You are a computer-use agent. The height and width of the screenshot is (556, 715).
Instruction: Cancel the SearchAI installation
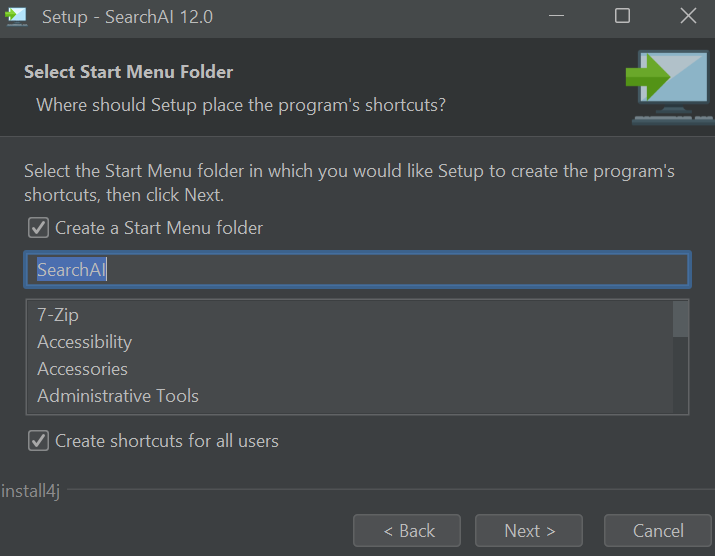point(657,531)
